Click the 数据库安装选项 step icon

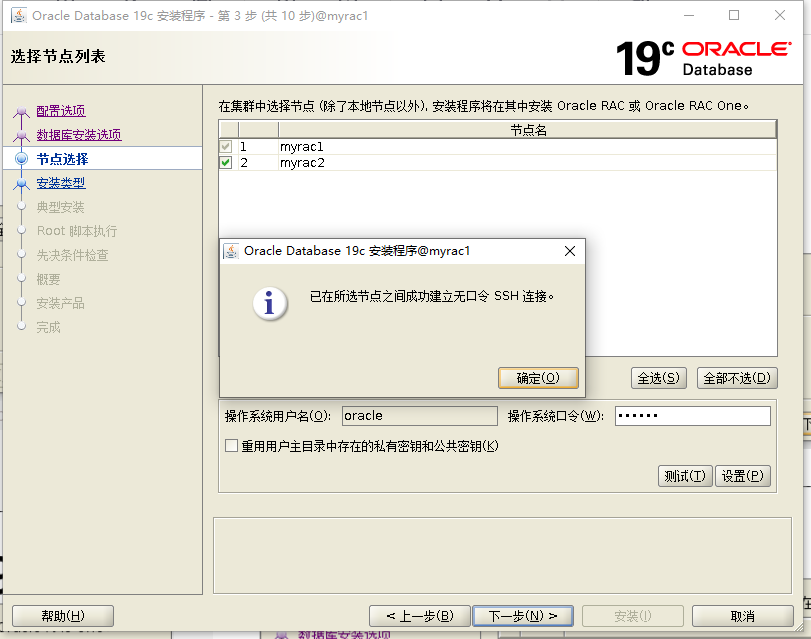pyautogui.click(x=24, y=135)
